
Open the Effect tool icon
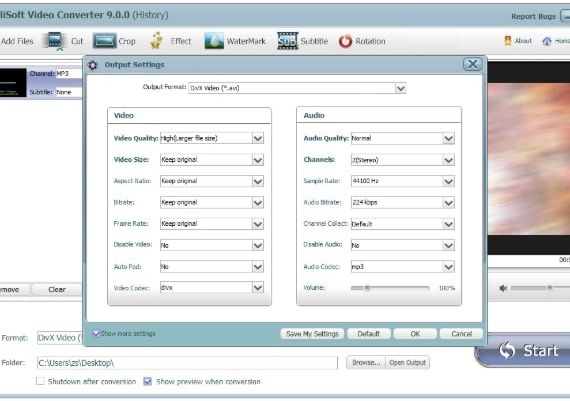(156, 41)
